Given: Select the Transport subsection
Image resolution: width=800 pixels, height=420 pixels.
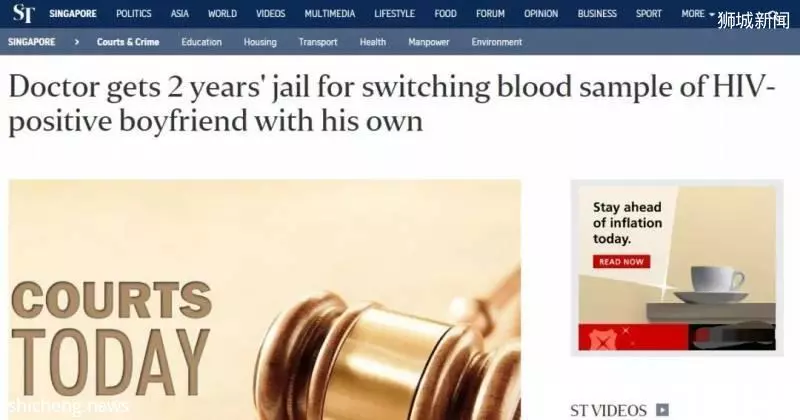Looking at the screenshot, I should tap(318, 42).
